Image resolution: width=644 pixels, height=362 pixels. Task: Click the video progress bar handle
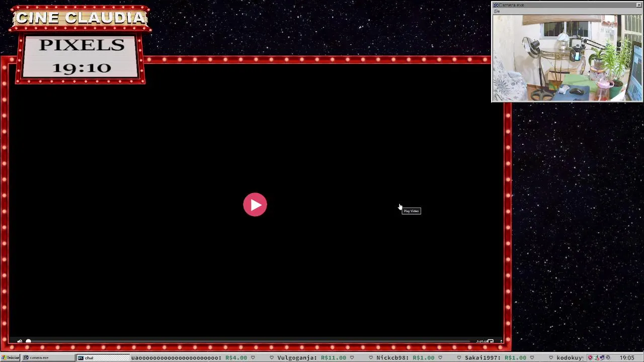pos(28,341)
